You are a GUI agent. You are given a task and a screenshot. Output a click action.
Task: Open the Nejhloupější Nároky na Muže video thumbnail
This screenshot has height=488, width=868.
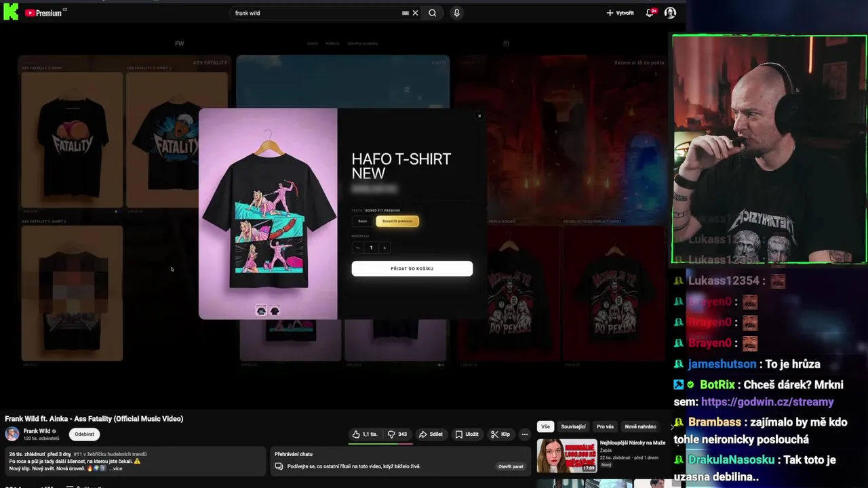click(x=567, y=455)
